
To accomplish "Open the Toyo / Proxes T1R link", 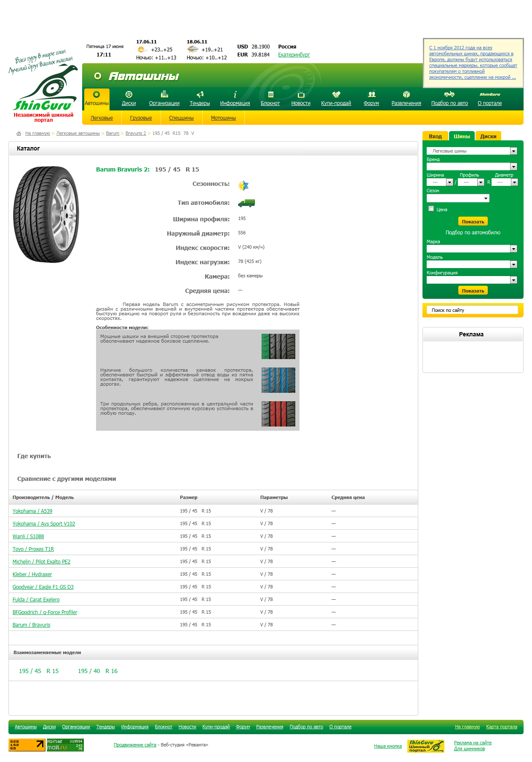I will point(33,549).
